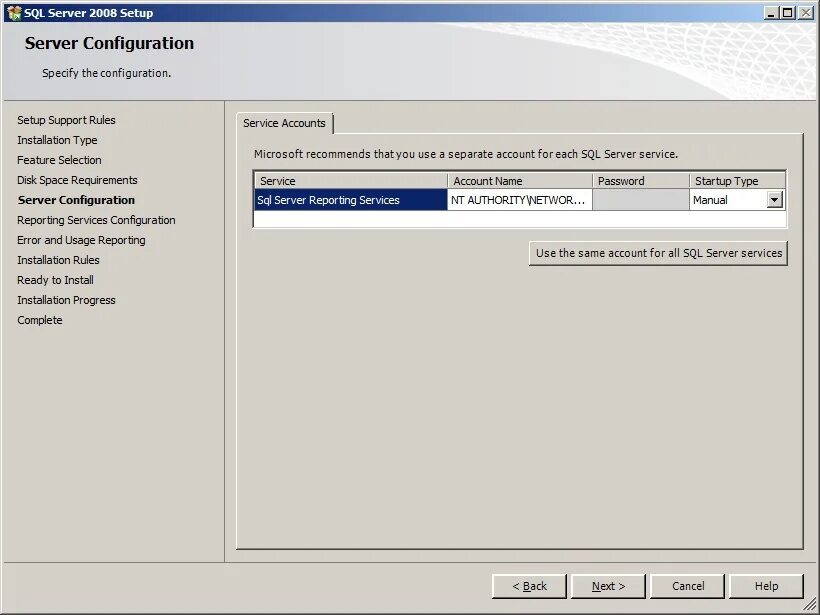The width and height of the screenshot is (820, 615).
Task: Click the Password column header
Action: tap(641, 181)
